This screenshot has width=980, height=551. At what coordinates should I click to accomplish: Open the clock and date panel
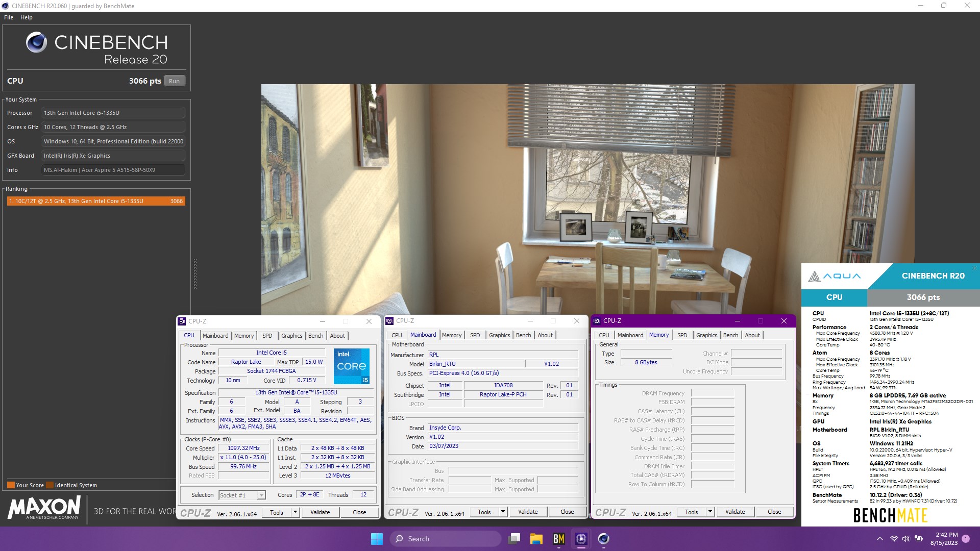(944, 539)
